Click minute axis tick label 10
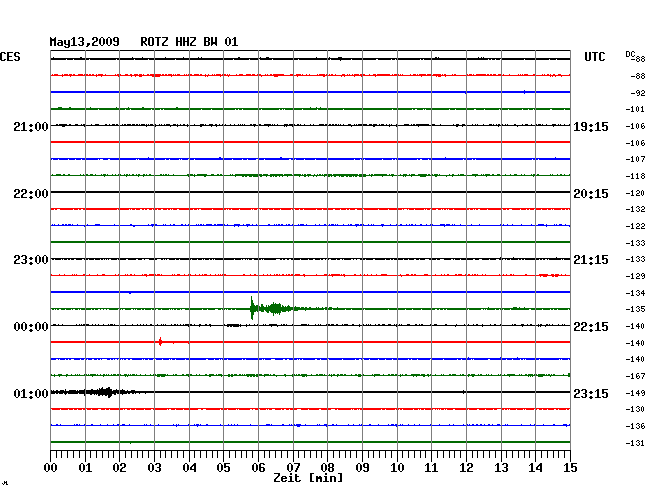Image resolution: width=650 pixels, height=494 pixels. 397,468
